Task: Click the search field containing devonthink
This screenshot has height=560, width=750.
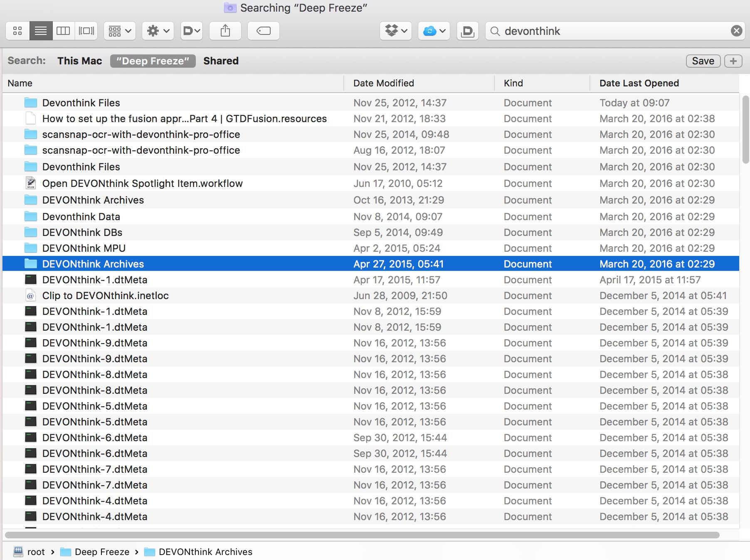Action: point(615,31)
